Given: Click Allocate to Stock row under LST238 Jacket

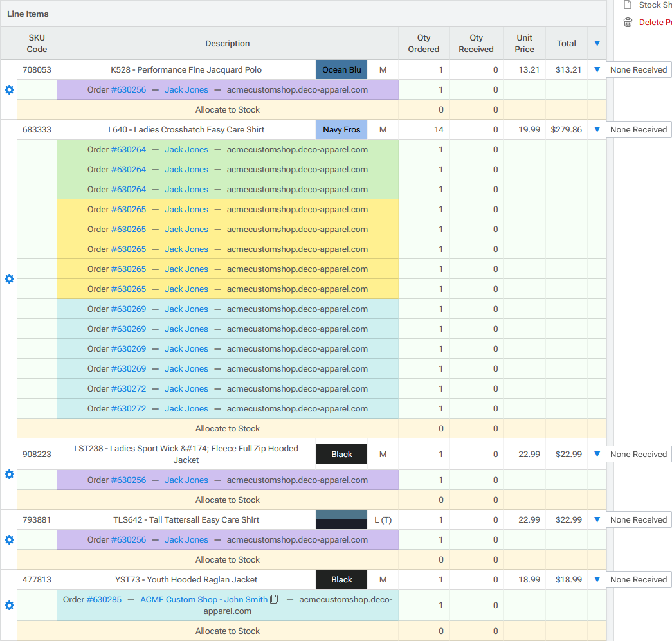Looking at the screenshot, I should [x=228, y=500].
